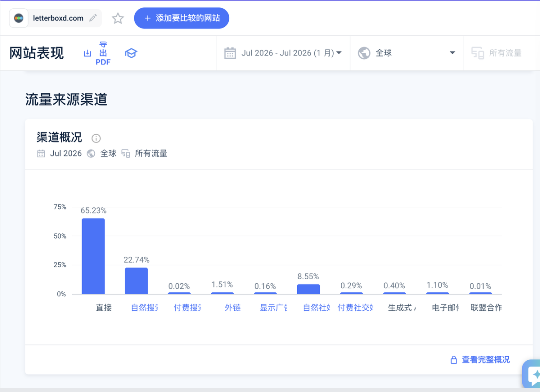Viewport: 540px width, 392px height.
Task: Click the 直接 bar showing 65.23%
Action: [x=93, y=256]
